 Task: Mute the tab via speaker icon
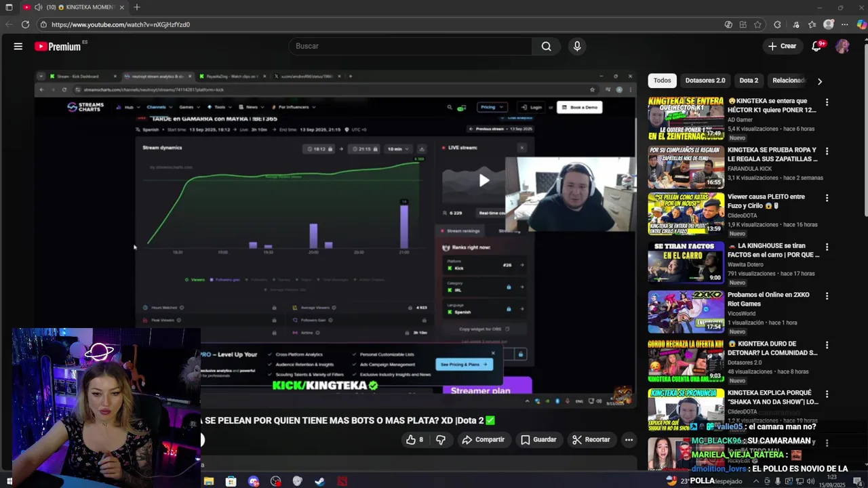(38, 7)
